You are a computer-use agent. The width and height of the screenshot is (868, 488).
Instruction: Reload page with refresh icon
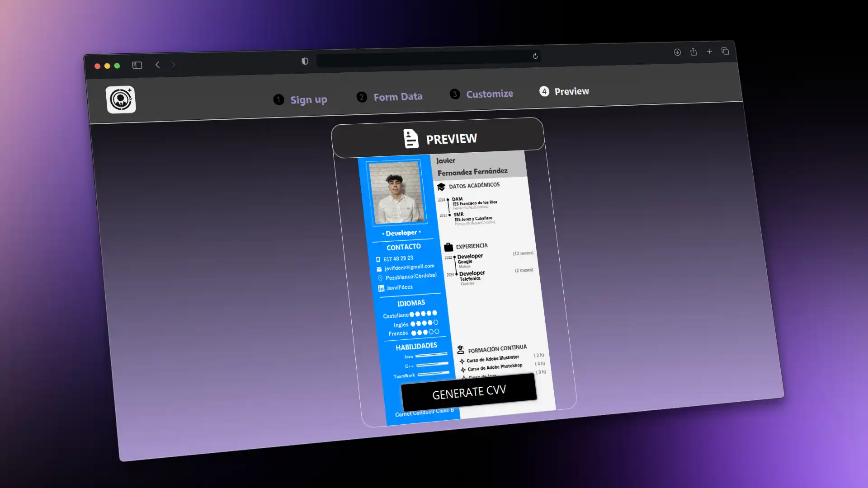tap(535, 56)
